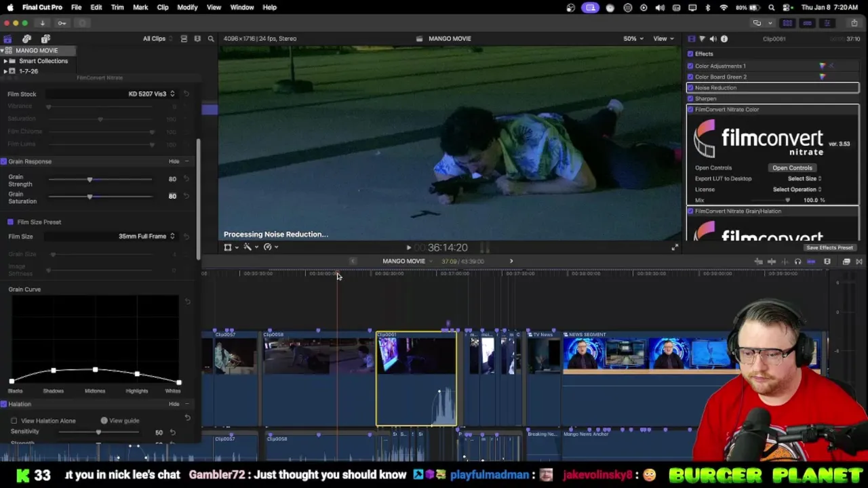
Task: Open the enhancement wand menu
Action: (251, 247)
